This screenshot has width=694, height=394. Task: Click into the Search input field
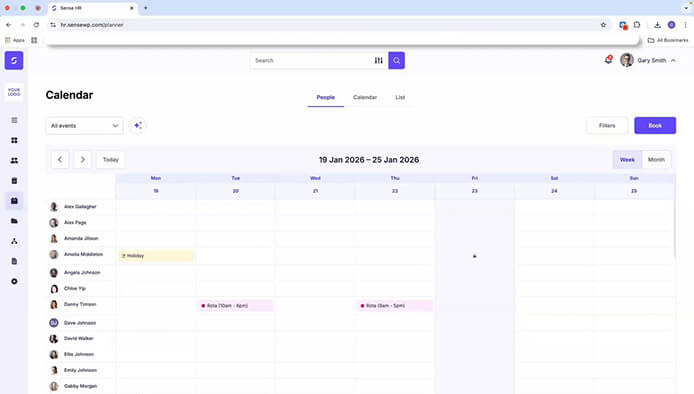click(312, 60)
